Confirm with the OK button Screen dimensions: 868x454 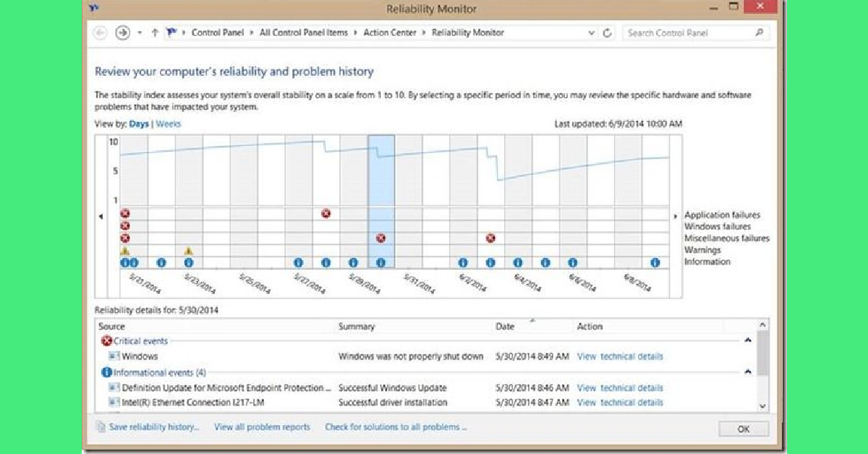pyautogui.click(x=744, y=429)
